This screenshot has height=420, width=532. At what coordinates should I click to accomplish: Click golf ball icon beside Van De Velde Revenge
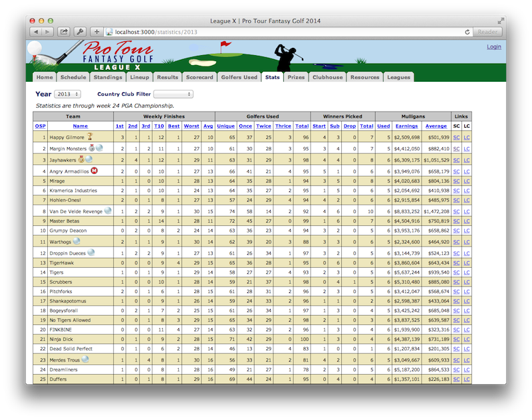108,211
